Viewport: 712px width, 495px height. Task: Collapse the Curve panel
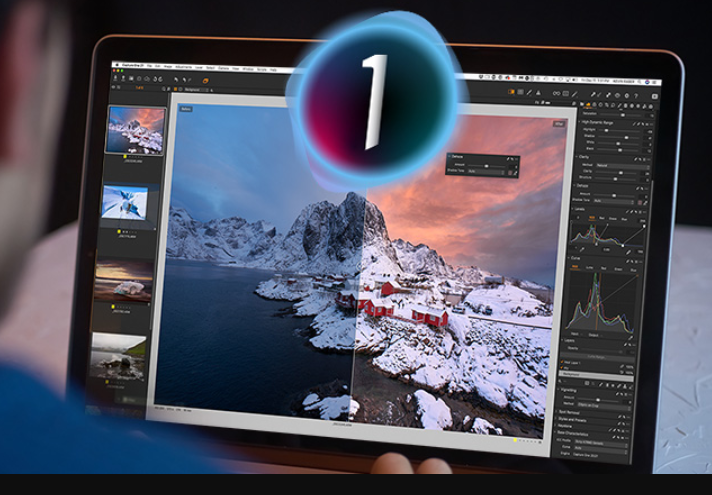coord(569,258)
